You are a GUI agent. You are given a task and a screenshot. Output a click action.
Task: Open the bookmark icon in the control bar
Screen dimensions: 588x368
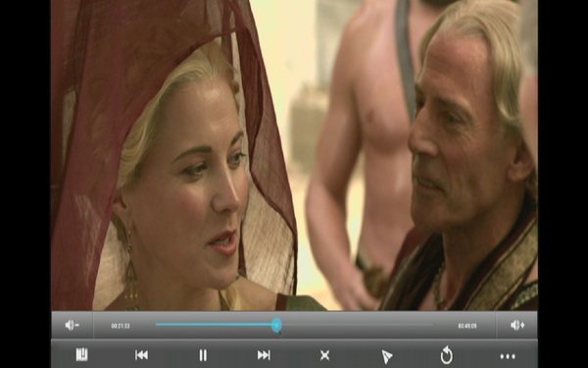point(81,354)
